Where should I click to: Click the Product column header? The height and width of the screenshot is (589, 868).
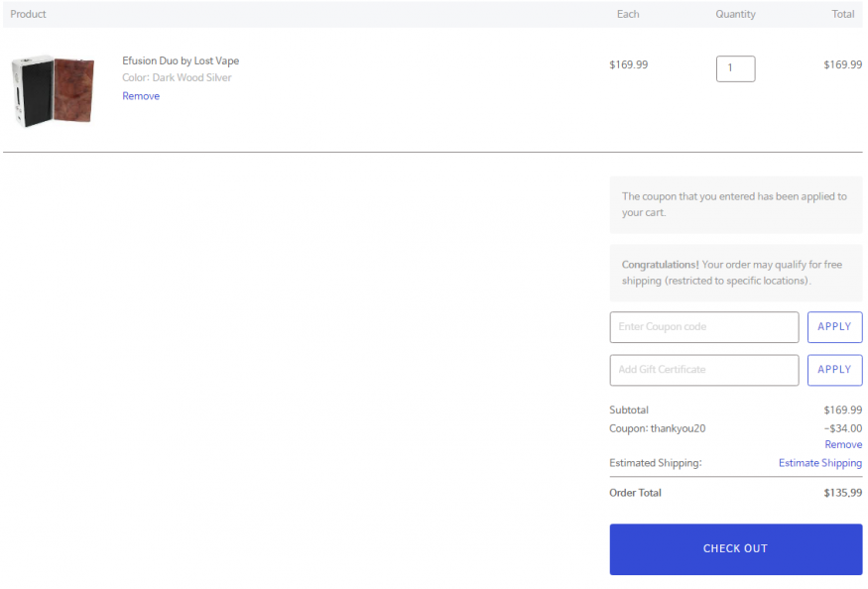tap(29, 14)
